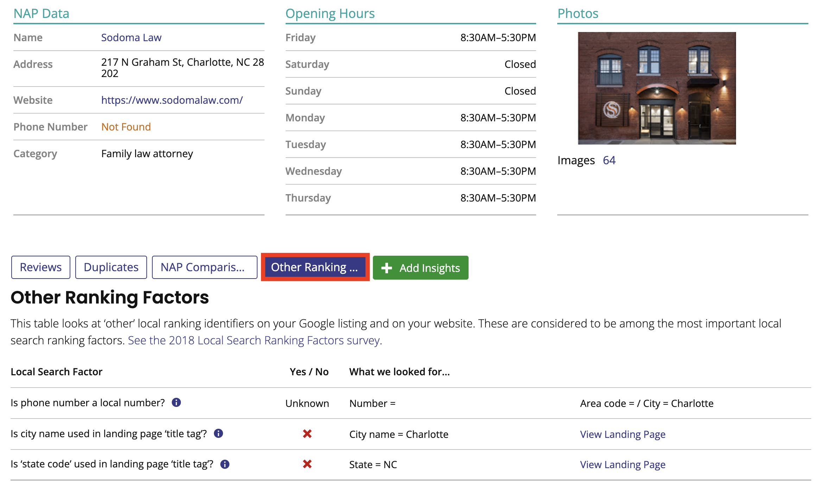Viewport: 820px width, 504px height.
Task: Open the Sodoma Law building photo
Action: click(657, 88)
